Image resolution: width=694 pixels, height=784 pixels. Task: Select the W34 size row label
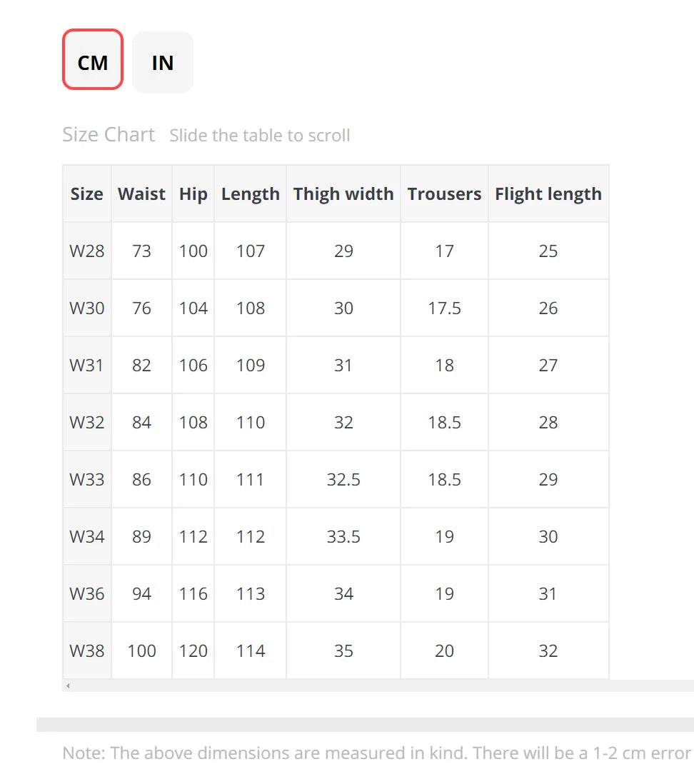pos(87,537)
